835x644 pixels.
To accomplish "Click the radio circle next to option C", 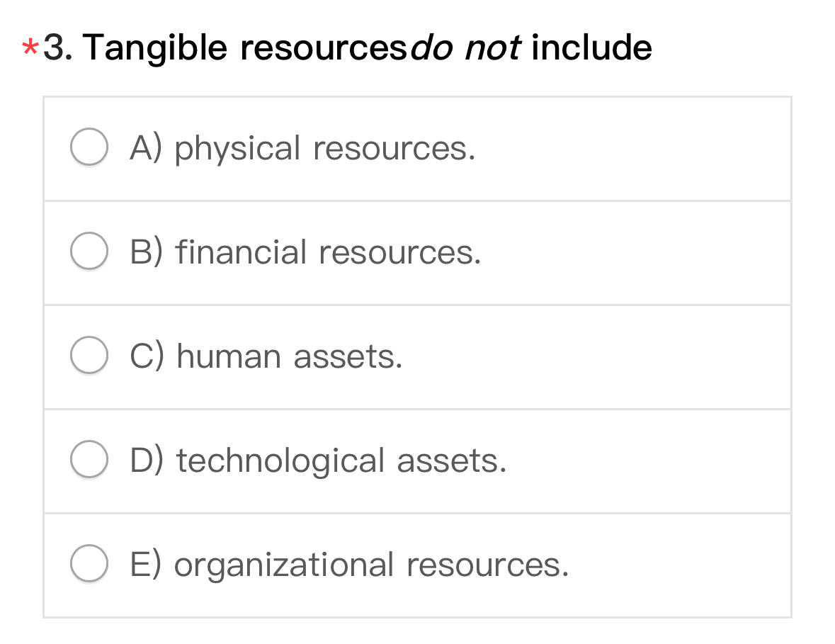I will coord(89,354).
